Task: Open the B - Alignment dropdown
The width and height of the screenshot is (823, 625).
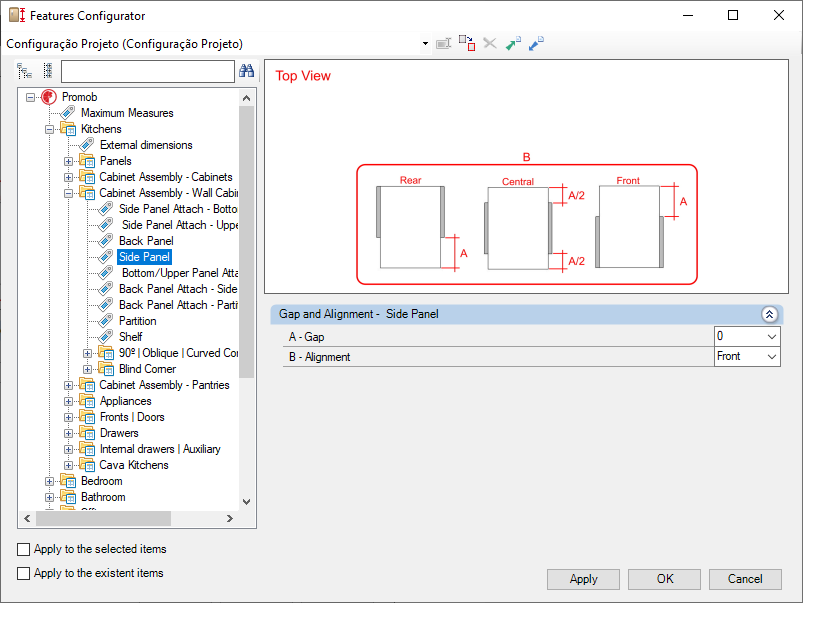Action: 772,356
